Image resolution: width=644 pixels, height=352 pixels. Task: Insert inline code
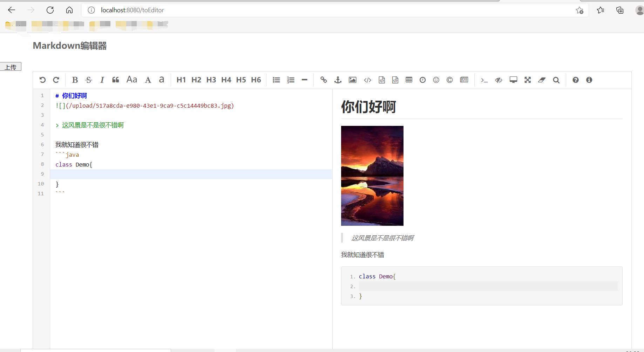point(367,80)
